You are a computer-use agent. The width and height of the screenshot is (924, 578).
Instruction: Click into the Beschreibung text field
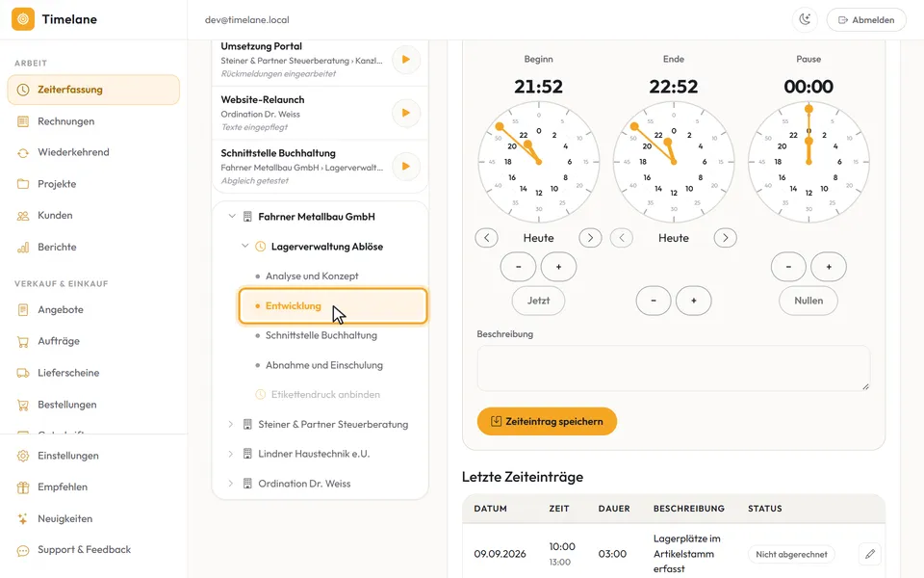click(x=674, y=368)
